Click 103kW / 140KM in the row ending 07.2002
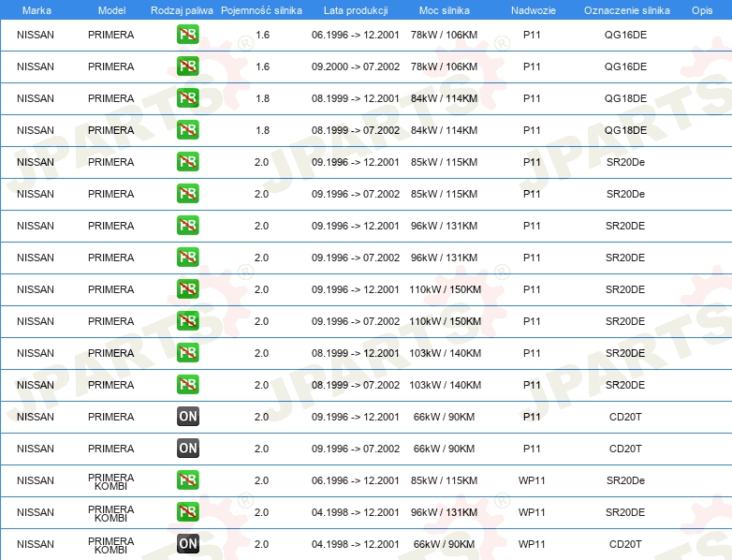 tap(445, 384)
